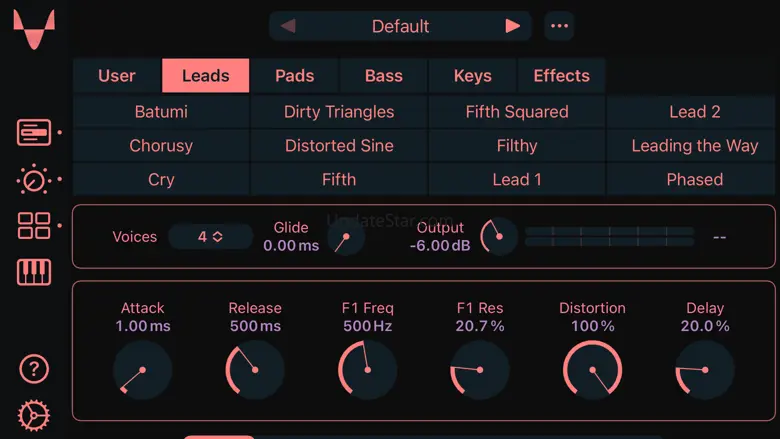This screenshot has width=780, height=439.
Task: Select the Effects category tab
Action: coord(561,76)
